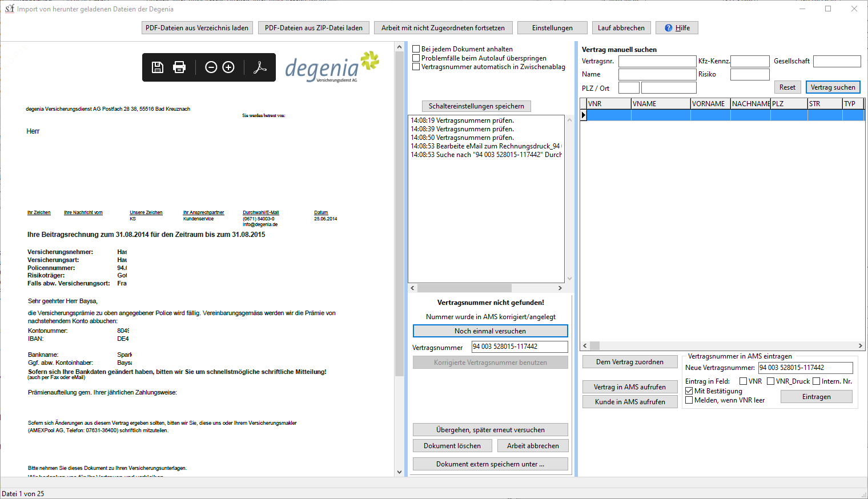Select log entry '14:08:19 Vertragsnummern prüfen.'
This screenshot has height=499, width=868.
463,120
